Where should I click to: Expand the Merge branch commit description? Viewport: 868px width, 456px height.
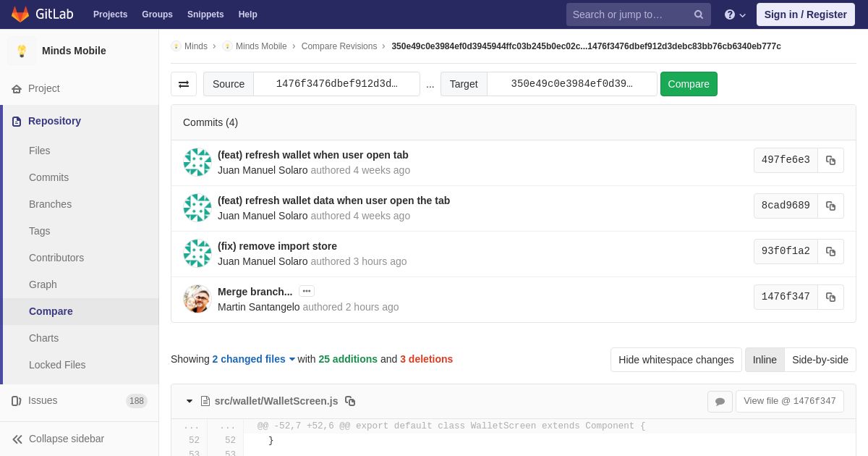click(307, 291)
